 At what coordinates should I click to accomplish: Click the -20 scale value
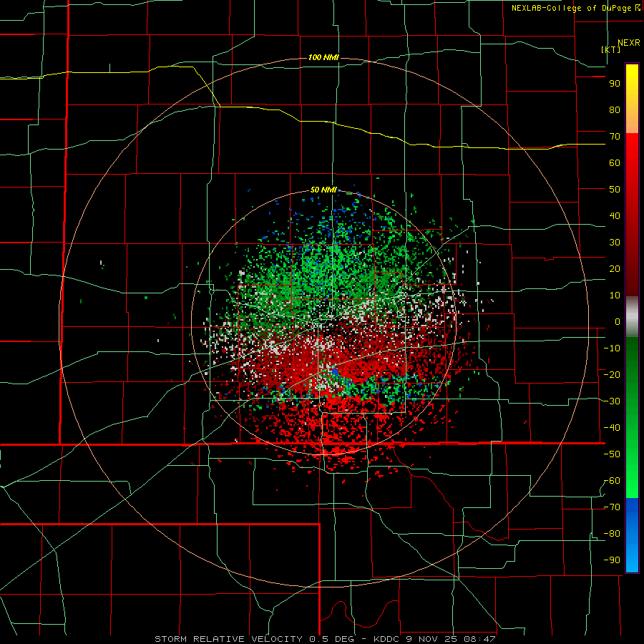coord(612,375)
